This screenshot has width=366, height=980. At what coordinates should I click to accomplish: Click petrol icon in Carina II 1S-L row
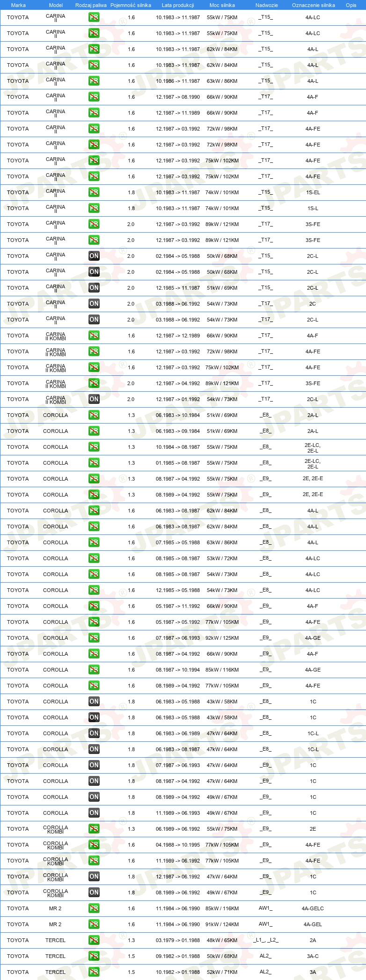pyautogui.click(x=94, y=208)
